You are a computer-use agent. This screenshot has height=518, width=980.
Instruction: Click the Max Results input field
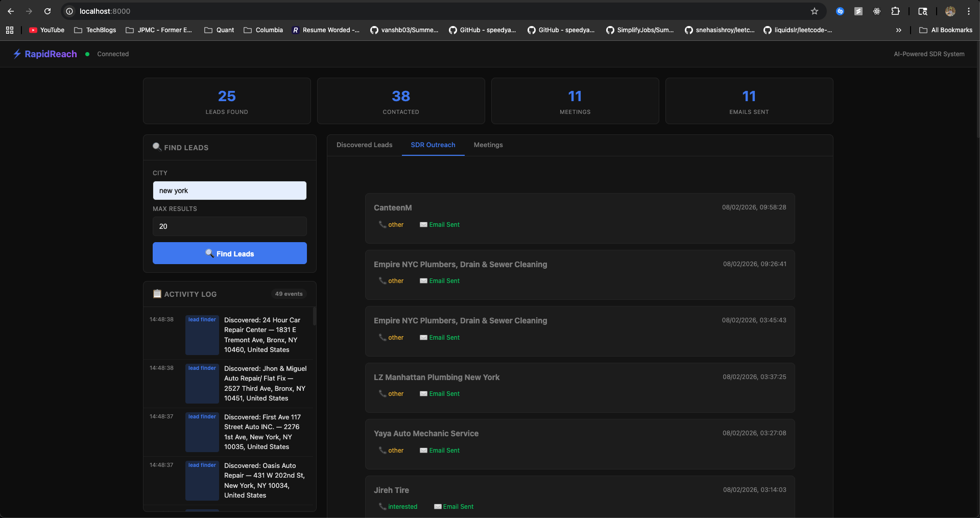(x=230, y=226)
